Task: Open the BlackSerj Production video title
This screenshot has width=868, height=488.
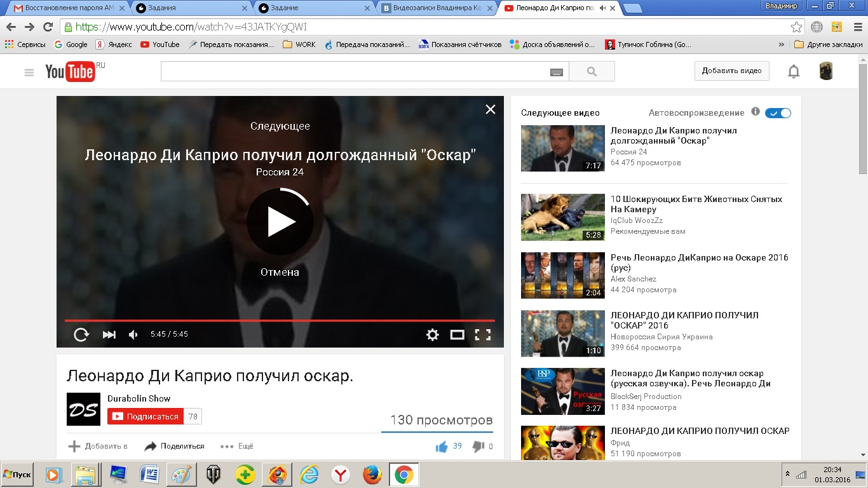Action: [x=690, y=378]
